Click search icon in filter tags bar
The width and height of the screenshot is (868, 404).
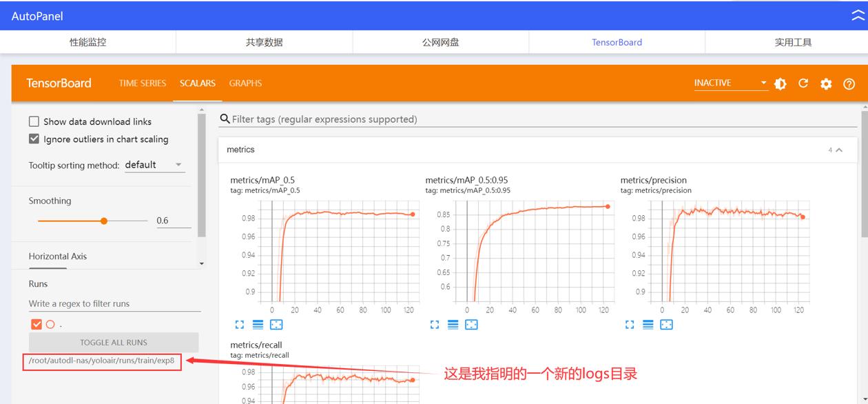coord(225,119)
